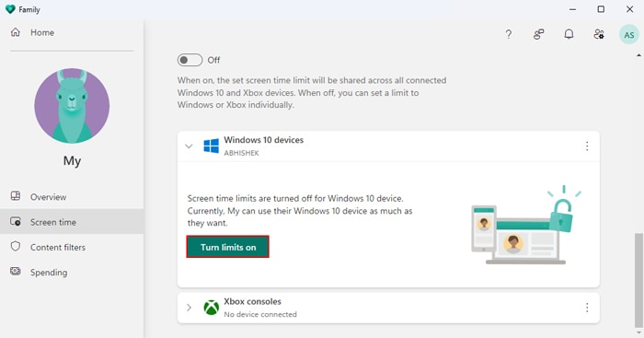Click the Content filters shield icon
Image resolution: width=644 pixels, height=338 pixels.
[16, 246]
